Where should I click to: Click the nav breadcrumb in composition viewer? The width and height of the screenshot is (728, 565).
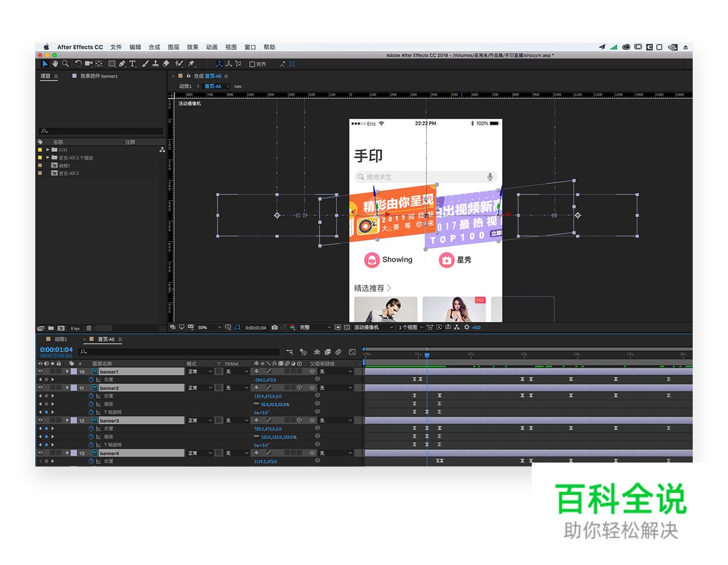point(238,86)
